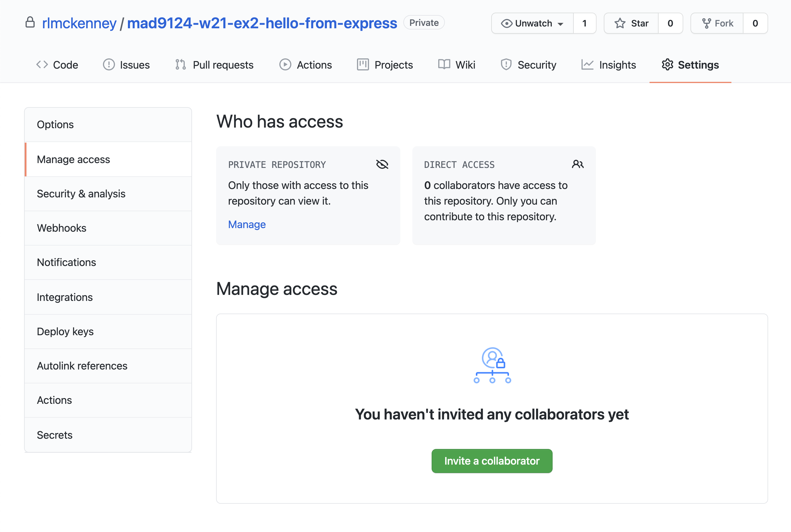
Task: Open the rlmckenney profile link
Action: click(x=79, y=23)
